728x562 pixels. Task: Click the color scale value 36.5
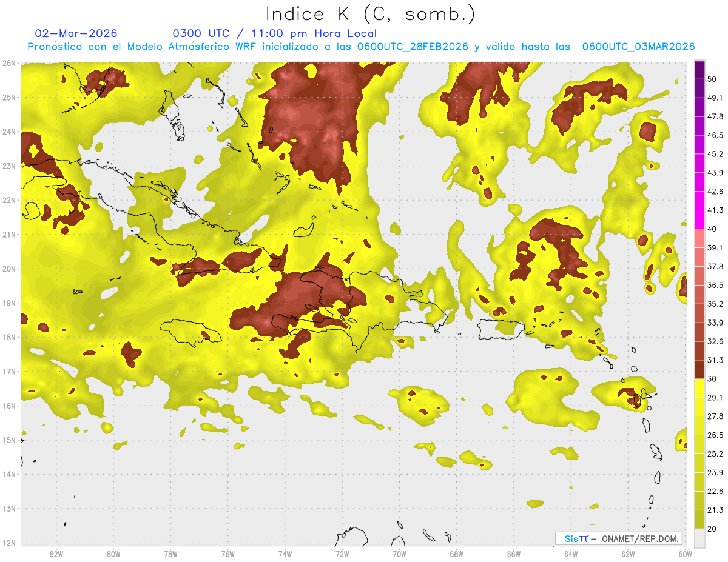pyautogui.click(x=715, y=285)
